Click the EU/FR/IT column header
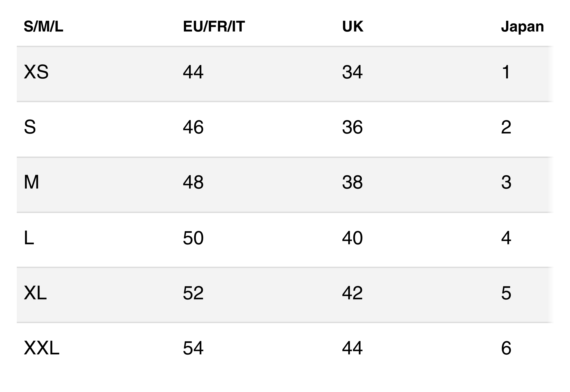This screenshot has height=392, width=570. tap(214, 26)
